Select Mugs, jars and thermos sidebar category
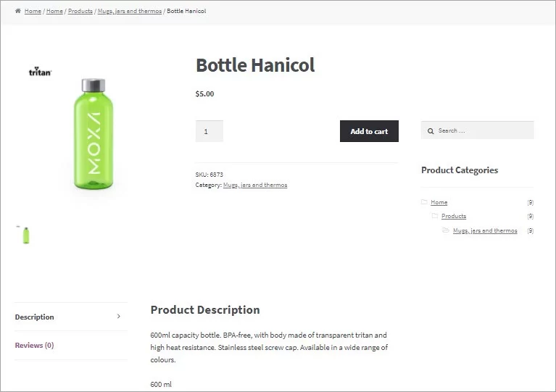 [485, 230]
